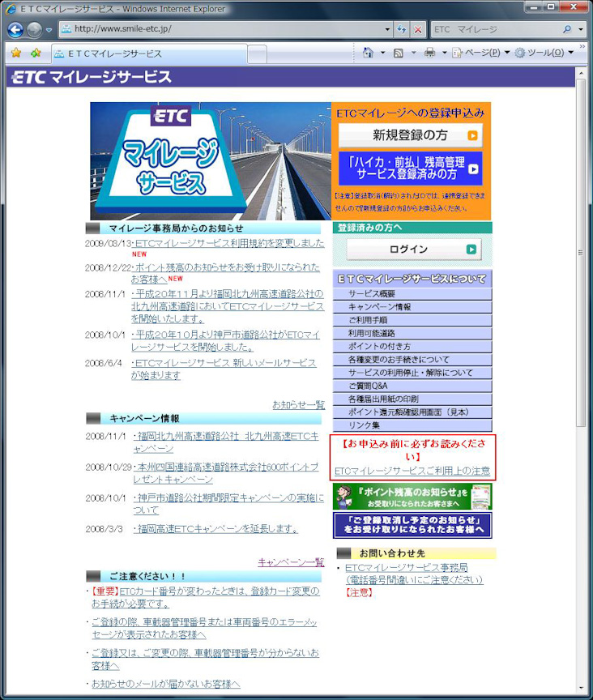This screenshot has height=700, width=593.
Task: Click the キャンペーン一覧 link
Action: pos(291,562)
